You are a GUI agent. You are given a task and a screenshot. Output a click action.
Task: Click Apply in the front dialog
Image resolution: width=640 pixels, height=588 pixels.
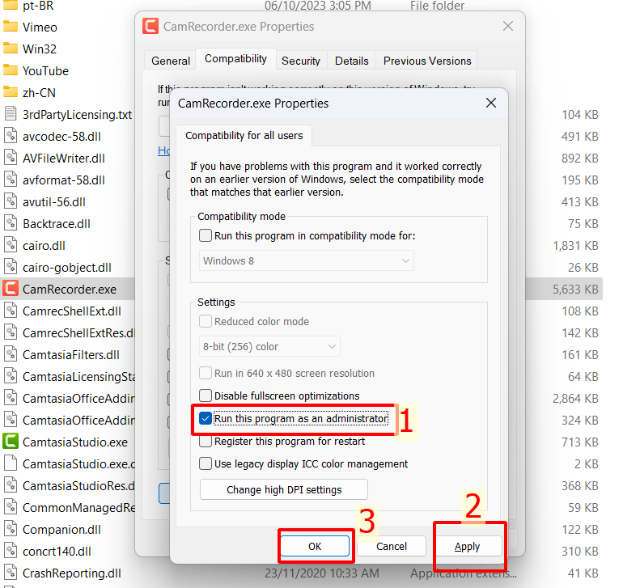coord(467,546)
